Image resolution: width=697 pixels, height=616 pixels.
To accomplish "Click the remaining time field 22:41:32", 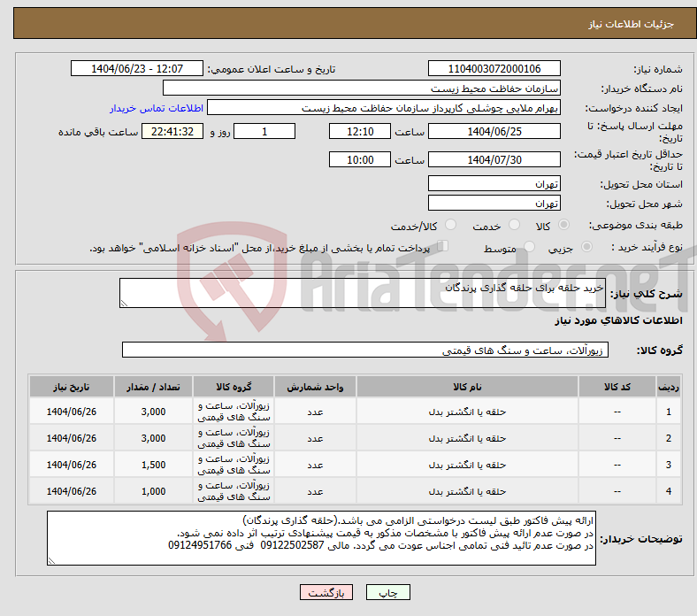I will (x=172, y=131).
